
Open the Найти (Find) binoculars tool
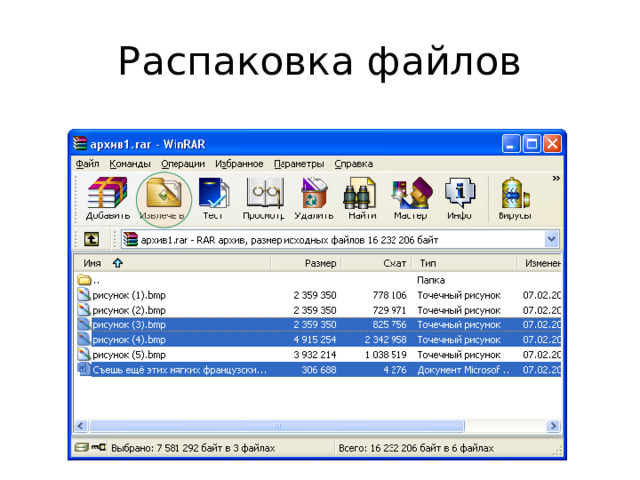[362, 198]
